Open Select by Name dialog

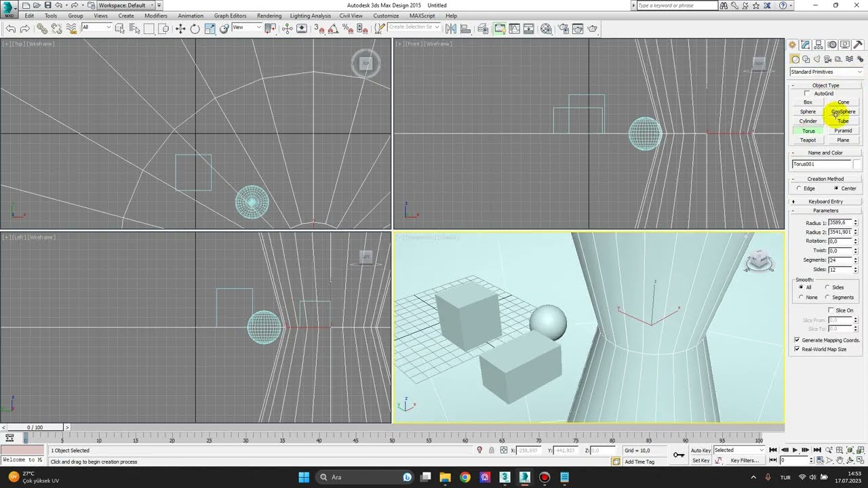coord(134,28)
